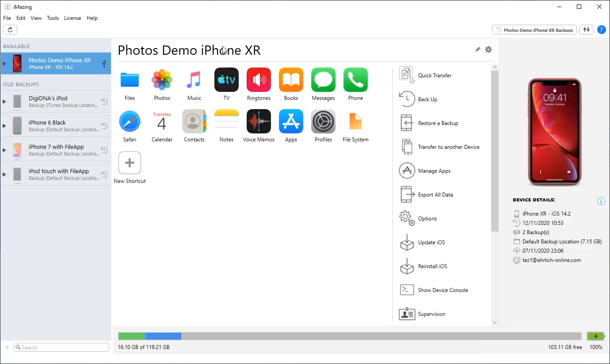This screenshot has width=610, height=364.
Task: Select Transfer to another Device
Action: 439,147
